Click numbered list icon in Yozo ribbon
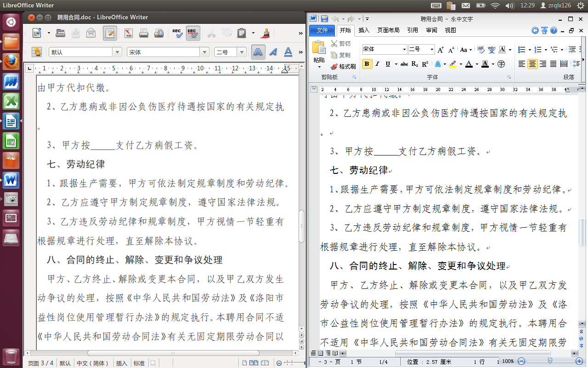This screenshot has width=588, height=368. click(538, 49)
